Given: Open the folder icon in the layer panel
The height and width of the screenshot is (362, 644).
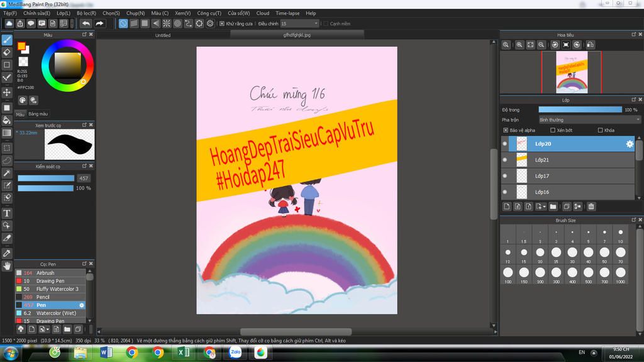Looking at the screenshot, I should [553, 206].
